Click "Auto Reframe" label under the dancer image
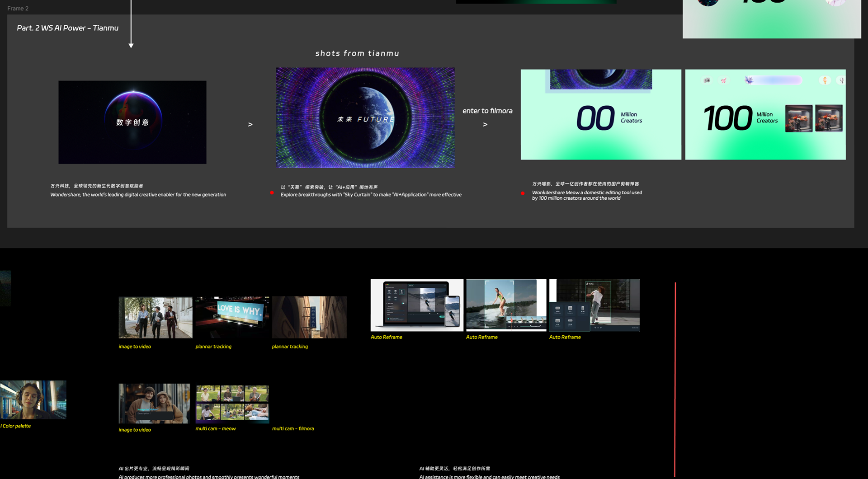 tap(565, 337)
